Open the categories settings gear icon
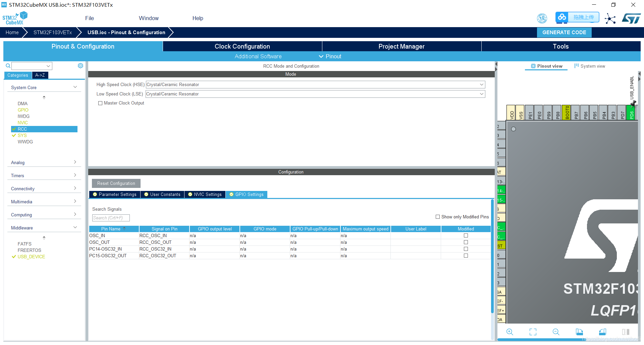Viewport: 644px width, 345px height. [x=80, y=66]
